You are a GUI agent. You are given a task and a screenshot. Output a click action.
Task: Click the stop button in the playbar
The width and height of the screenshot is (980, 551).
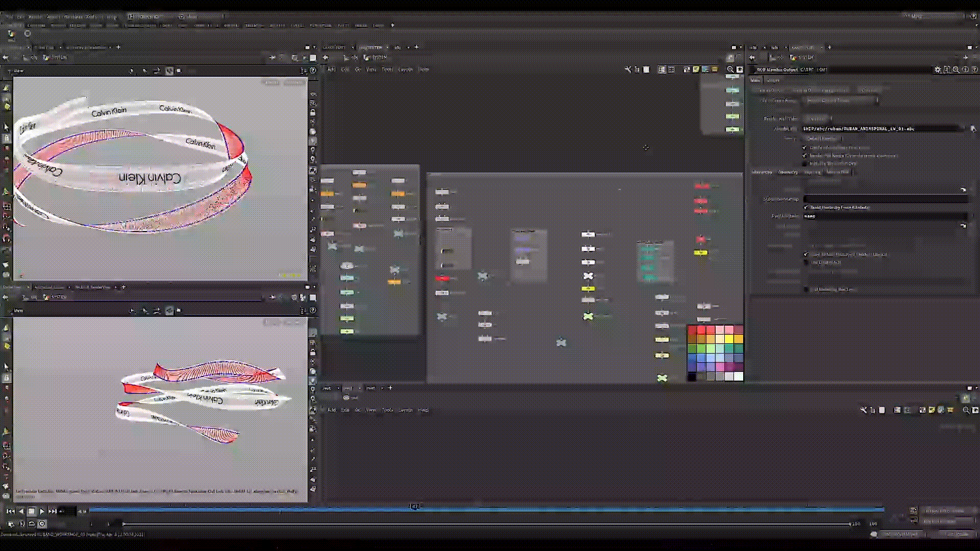point(32,511)
